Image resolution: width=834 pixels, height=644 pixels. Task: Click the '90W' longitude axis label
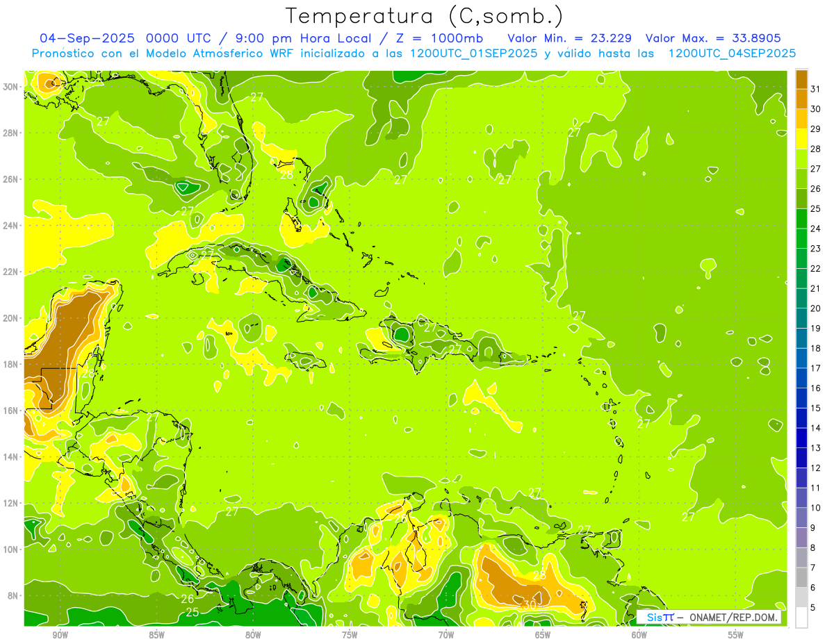pos(60,635)
